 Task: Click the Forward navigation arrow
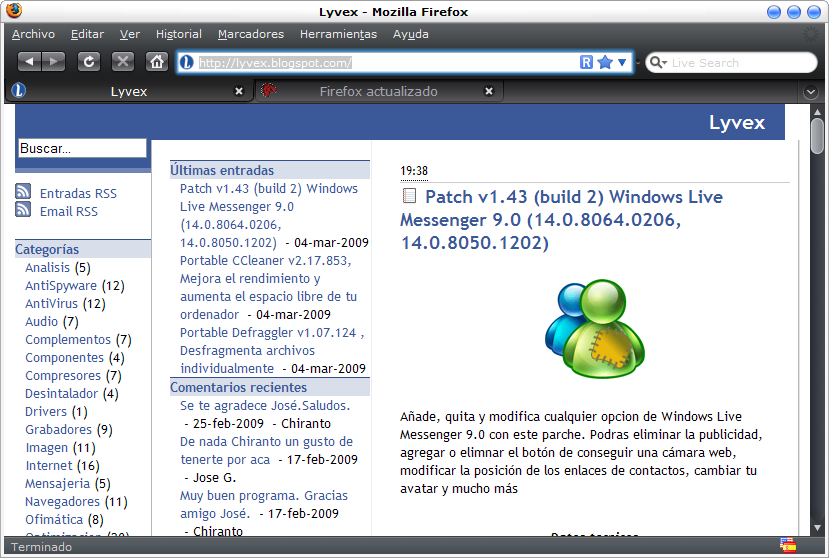pos(53,62)
